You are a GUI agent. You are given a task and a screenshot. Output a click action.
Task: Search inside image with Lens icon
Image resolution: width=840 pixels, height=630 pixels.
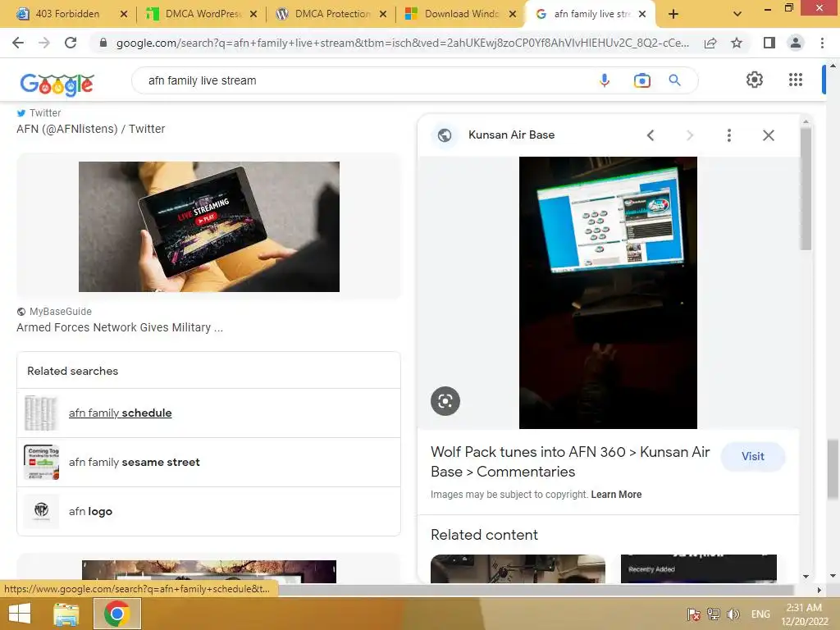coord(445,400)
